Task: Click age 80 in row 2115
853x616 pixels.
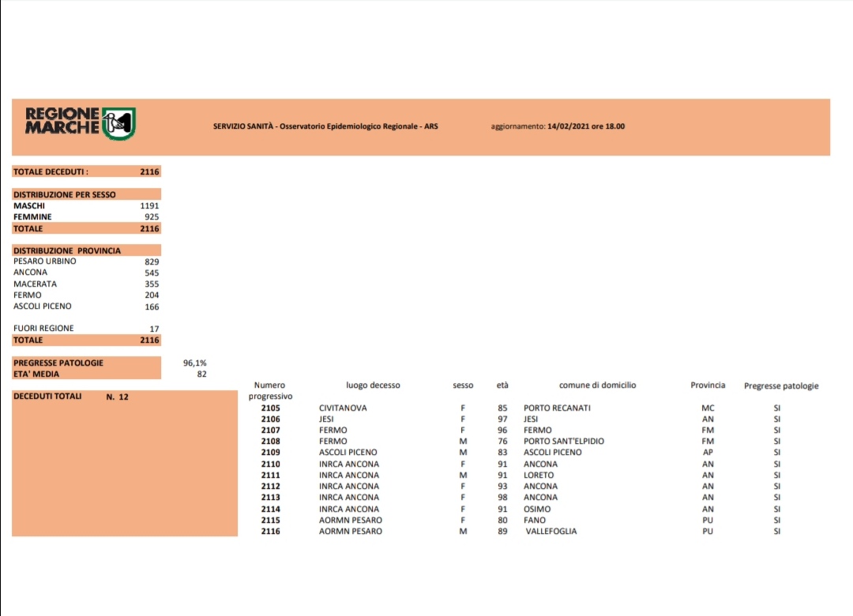Action: pos(502,520)
